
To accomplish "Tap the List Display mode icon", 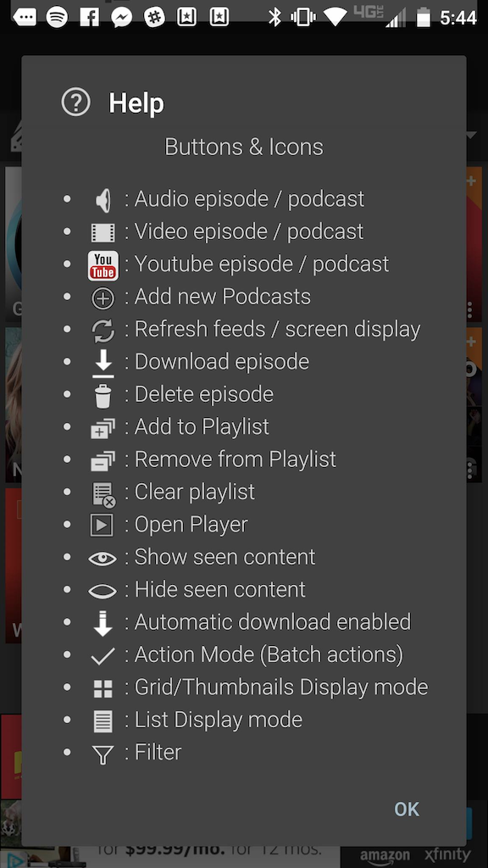I will (x=103, y=721).
